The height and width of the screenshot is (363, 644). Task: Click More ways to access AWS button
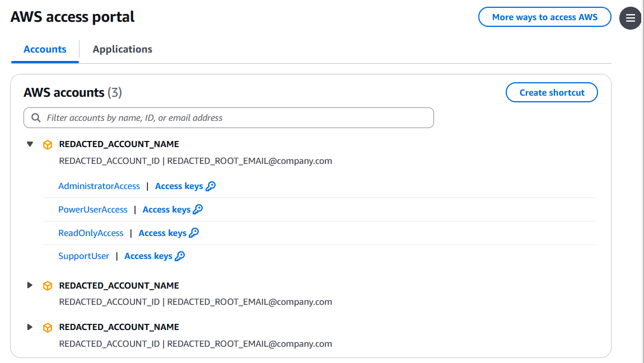(x=545, y=17)
